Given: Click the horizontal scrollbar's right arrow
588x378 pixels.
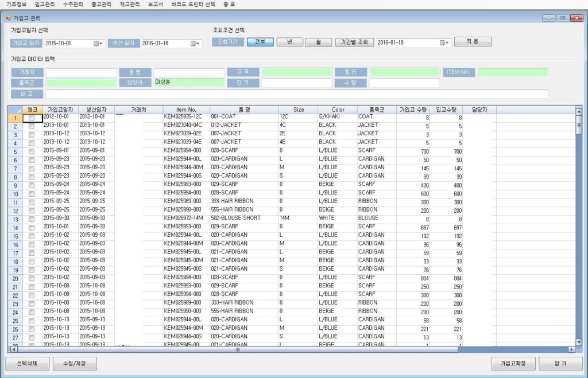Looking at the screenshot, I should [x=571, y=349].
